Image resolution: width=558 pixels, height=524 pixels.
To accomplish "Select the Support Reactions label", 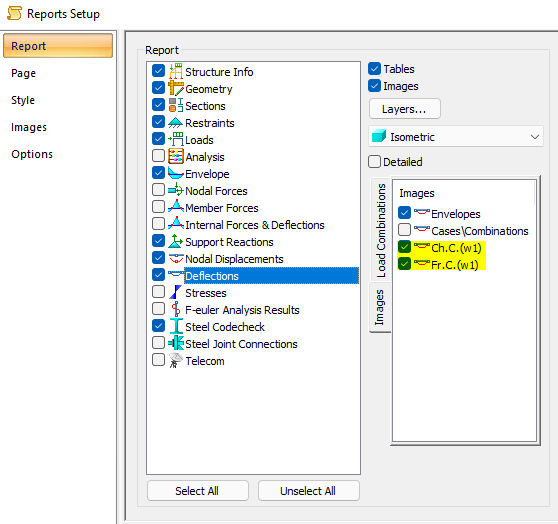I will (x=229, y=242).
